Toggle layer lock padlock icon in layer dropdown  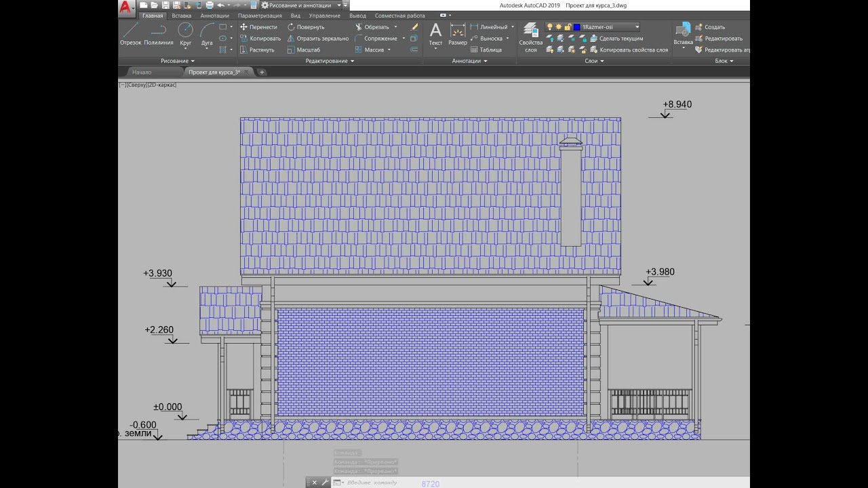568,27
